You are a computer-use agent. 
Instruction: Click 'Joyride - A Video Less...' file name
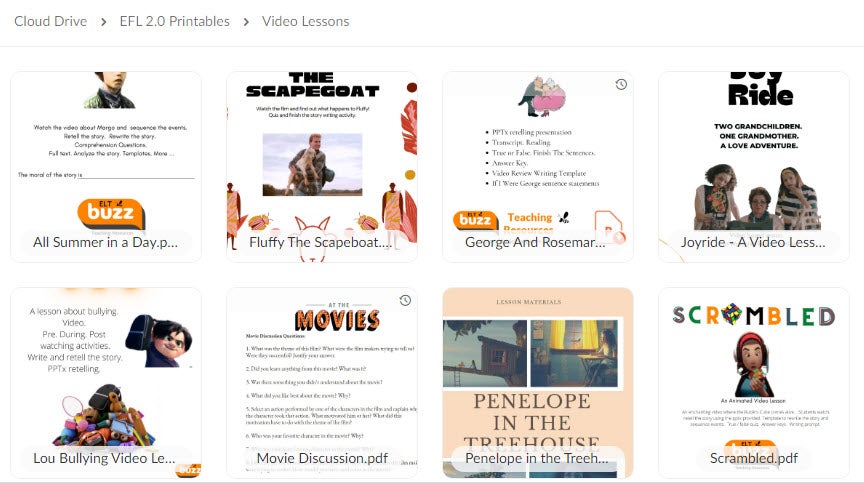pos(753,242)
